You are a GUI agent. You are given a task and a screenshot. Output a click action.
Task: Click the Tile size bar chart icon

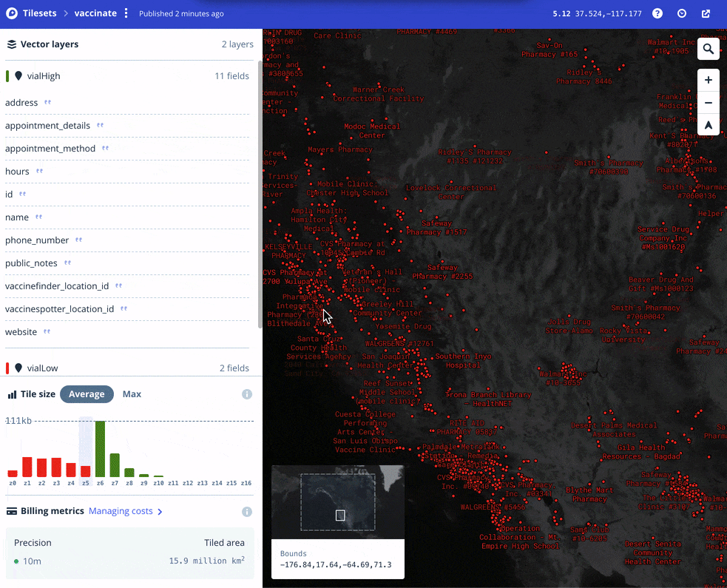(x=12, y=395)
